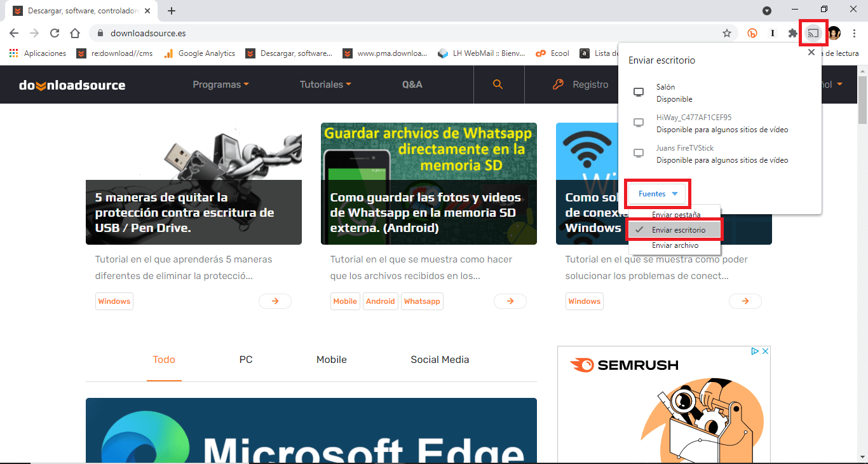The image size is (868, 464).
Task: Click the site search magnifier icon
Action: click(x=498, y=85)
